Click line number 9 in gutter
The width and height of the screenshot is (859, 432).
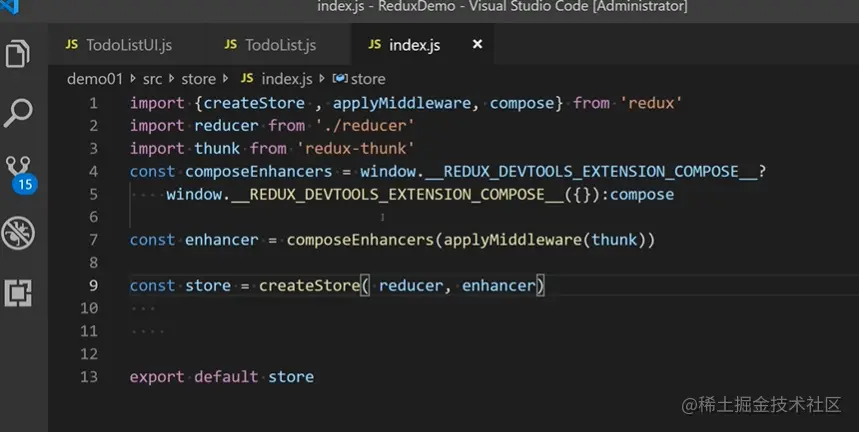[x=94, y=285]
